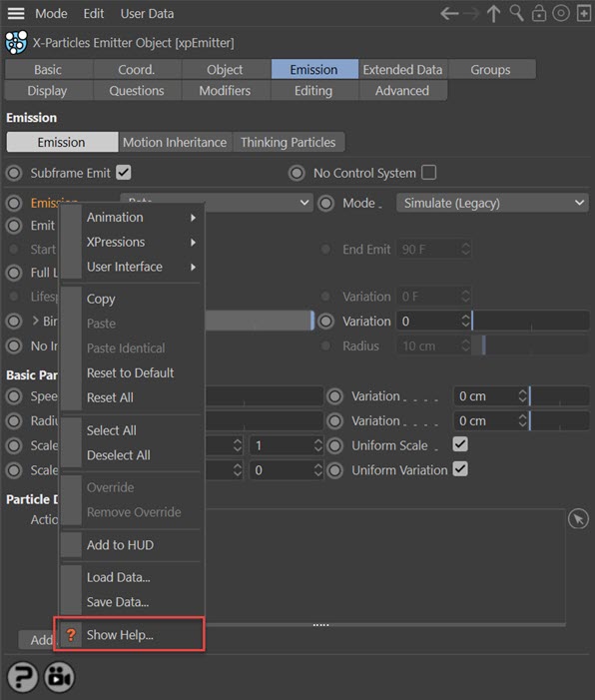Image resolution: width=595 pixels, height=700 pixels.
Task: Click keyframe dot beside orange Emission label
Action: click(14, 203)
